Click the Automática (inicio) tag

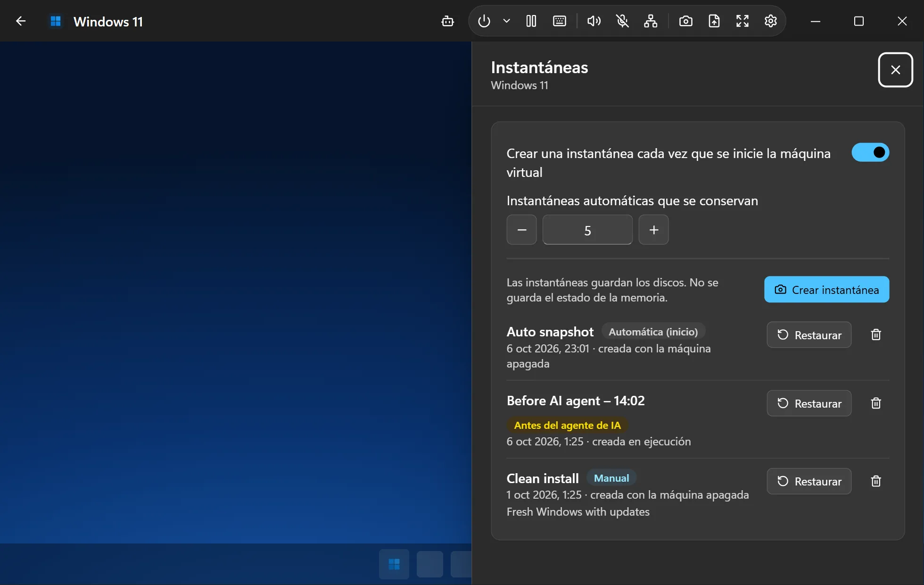click(x=653, y=332)
